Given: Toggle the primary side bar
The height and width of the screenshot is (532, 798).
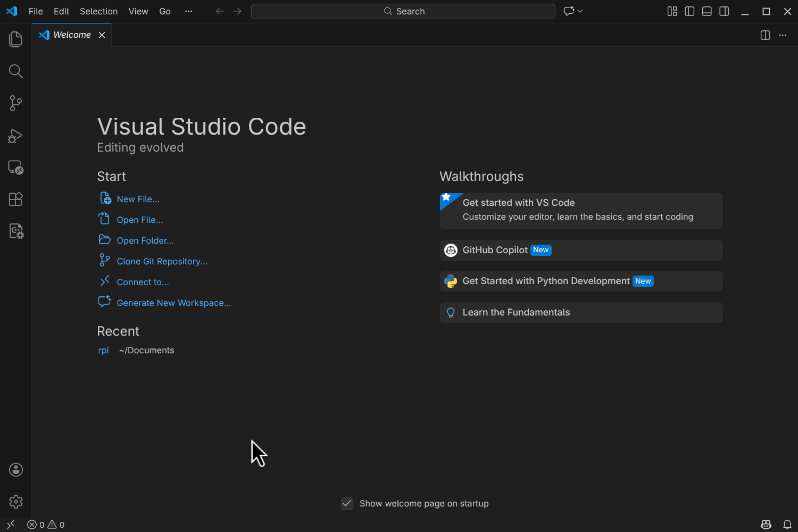Looking at the screenshot, I should pos(689,12).
